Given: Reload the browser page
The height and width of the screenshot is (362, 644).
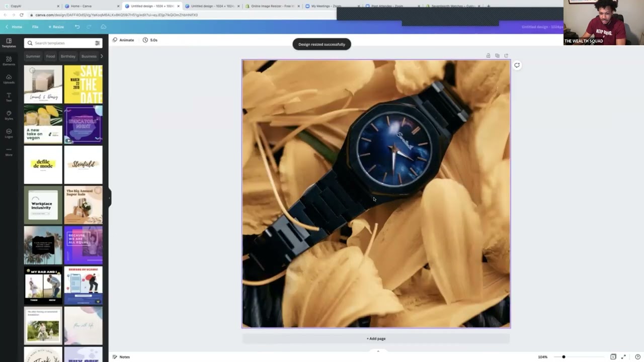Looking at the screenshot, I should [x=22, y=15].
